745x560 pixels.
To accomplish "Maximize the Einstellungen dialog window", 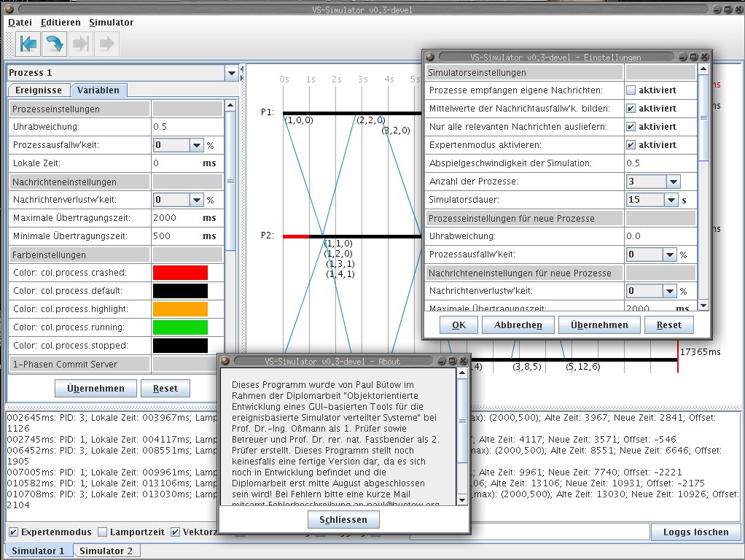I will [693, 57].
